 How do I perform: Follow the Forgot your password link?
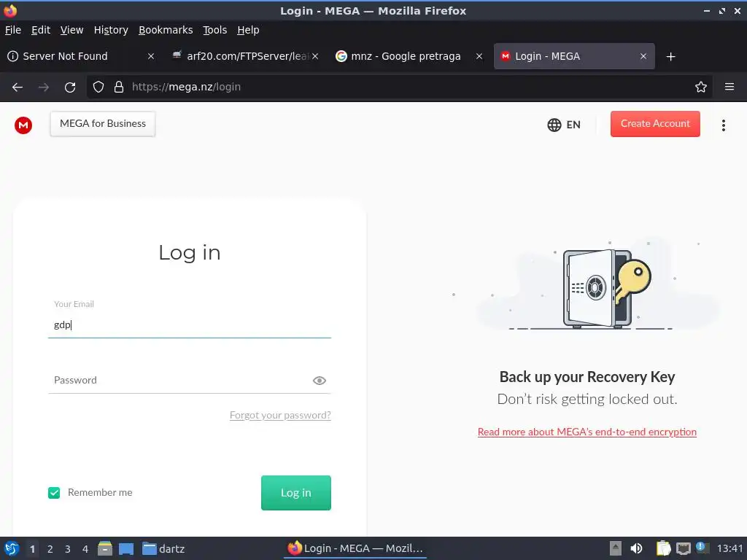[280, 415]
